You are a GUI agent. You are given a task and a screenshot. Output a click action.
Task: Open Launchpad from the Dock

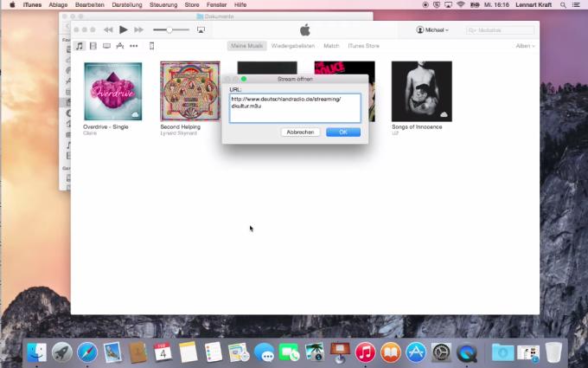62,352
